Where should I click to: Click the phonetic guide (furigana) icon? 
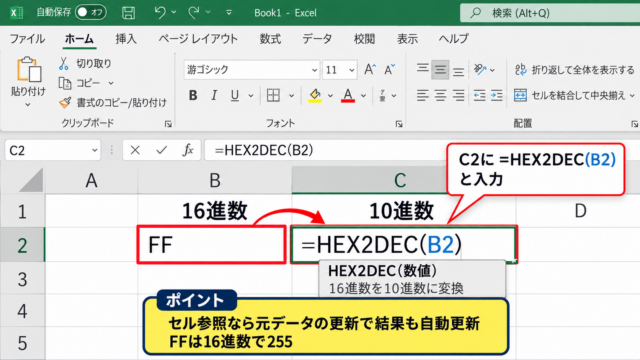click(x=382, y=96)
